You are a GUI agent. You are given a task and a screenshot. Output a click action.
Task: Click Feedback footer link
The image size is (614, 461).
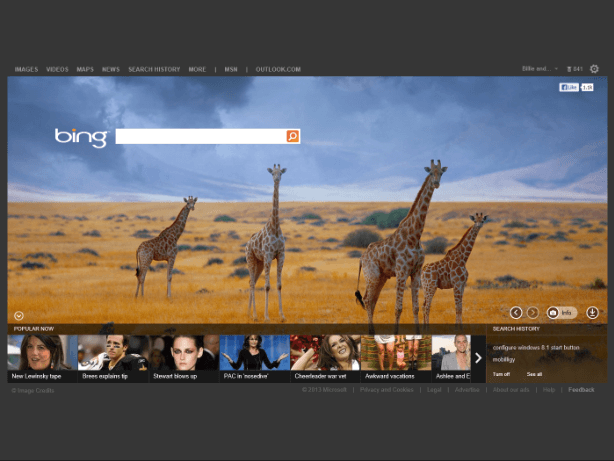[581, 390]
